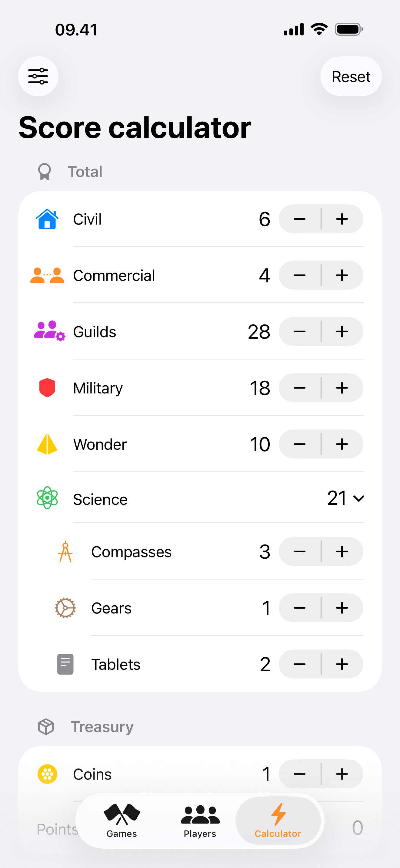Increase the Military score by one

[342, 388]
